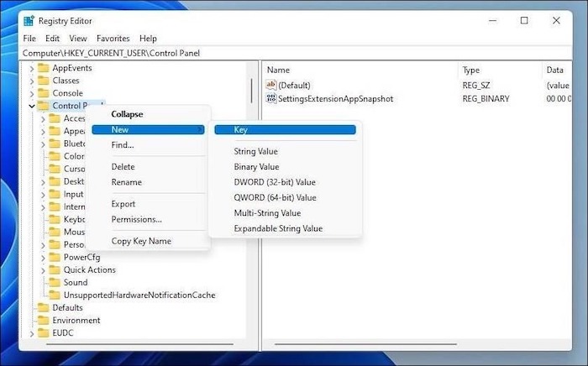
Task: Expand the Quick Actions key
Action: click(43, 270)
